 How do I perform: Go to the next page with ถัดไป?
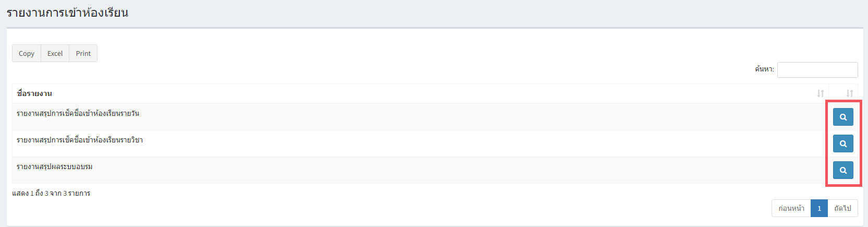[842, 208]
